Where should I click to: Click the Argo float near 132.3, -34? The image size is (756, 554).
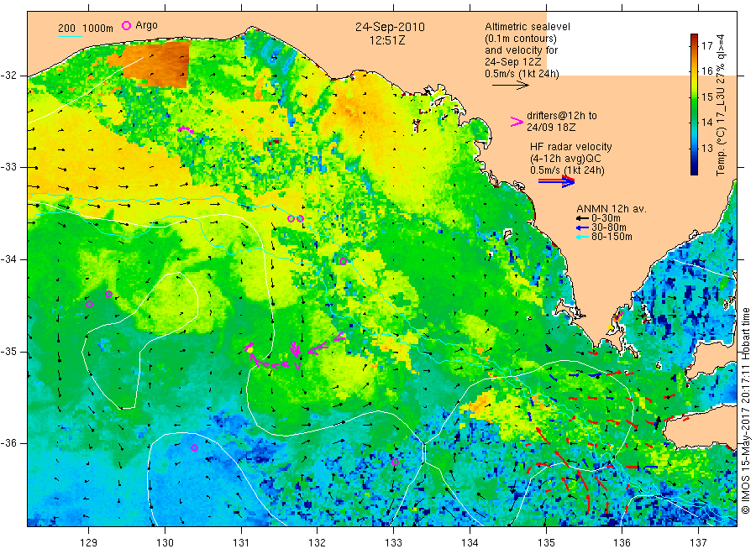343,262
